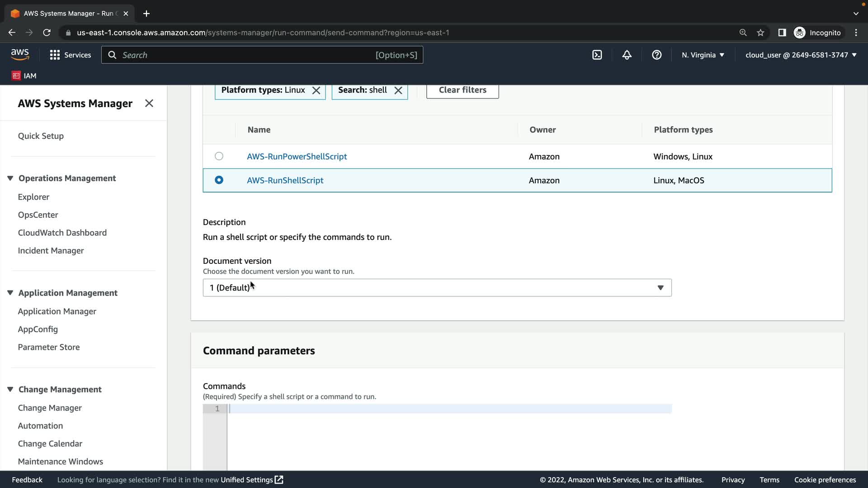Open the AWS-RunShellScript document link

coord(285,180)
